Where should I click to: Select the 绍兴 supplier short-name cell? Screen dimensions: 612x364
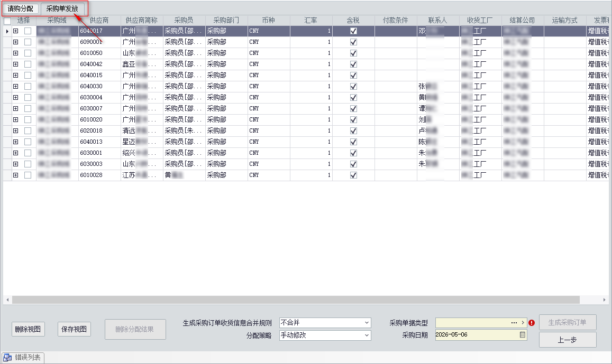142,153
